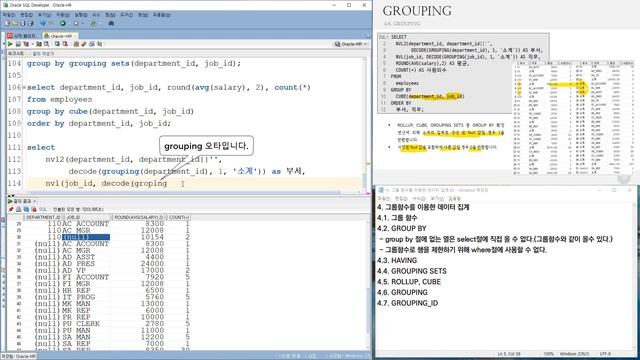Click the Rollback icon in worksheet toolbar
Image resolution: width=640 pixels, height=360 pixels.
click(x=65, y=44)
